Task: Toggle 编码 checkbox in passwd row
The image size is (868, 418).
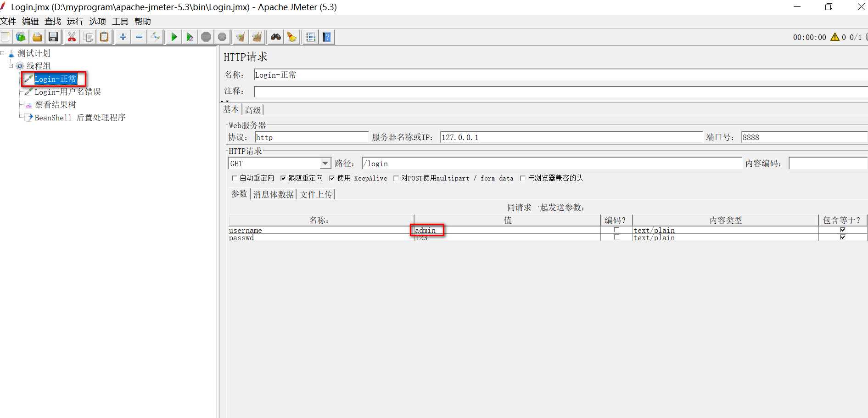Action: [616, 237]
